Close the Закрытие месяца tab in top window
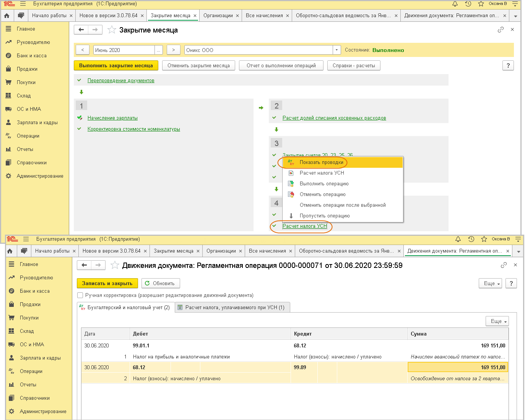The image size is (525, 420). pyautogui.click(x=195, y=16)
